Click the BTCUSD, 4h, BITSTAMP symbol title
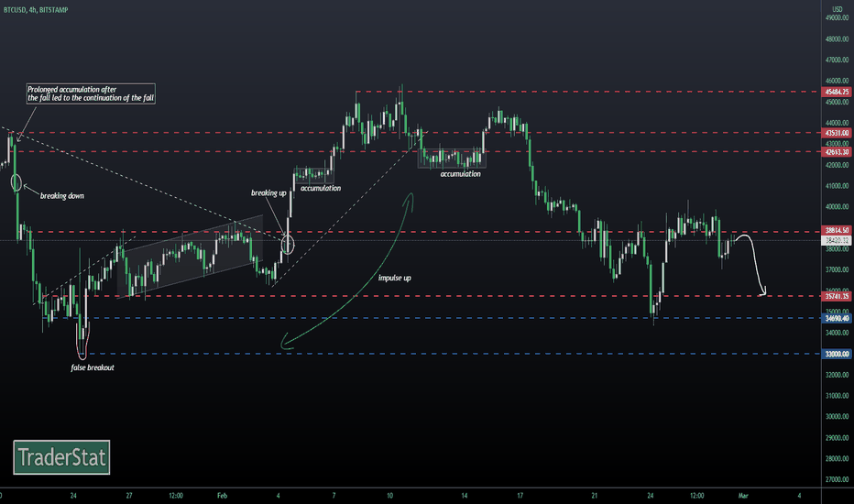This screenshot has width=854, height=504. (36, 10)
